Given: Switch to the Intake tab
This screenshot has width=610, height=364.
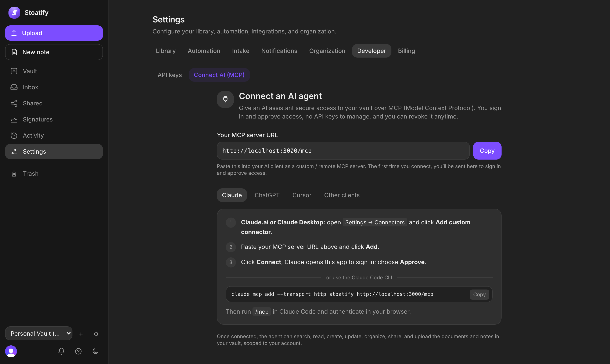Looking at the screenshot, I should pyautogui.click(x=241, y=51).
